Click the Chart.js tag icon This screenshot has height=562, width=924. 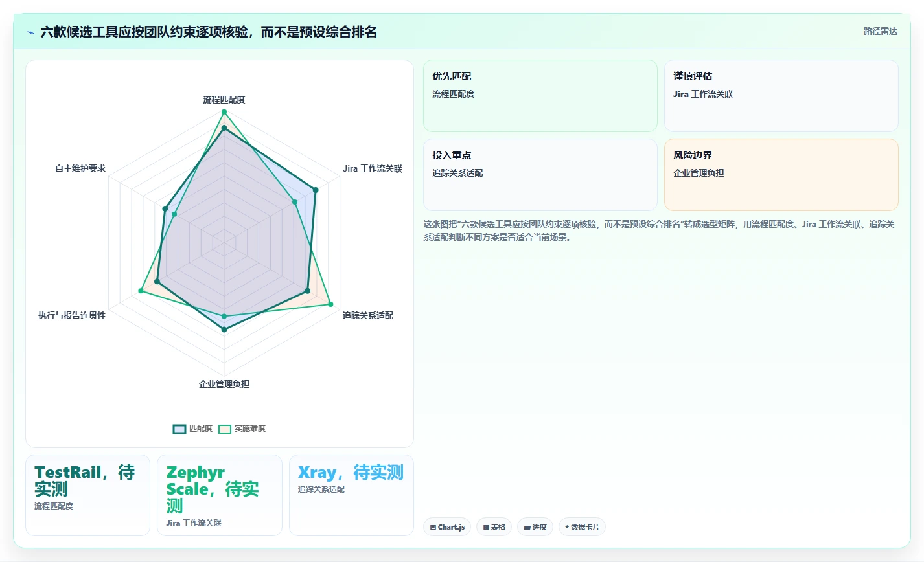click(x=433, y=528)
